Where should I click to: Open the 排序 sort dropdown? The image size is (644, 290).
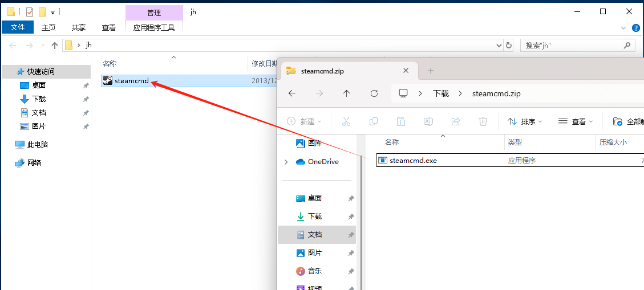coord(525,121)
